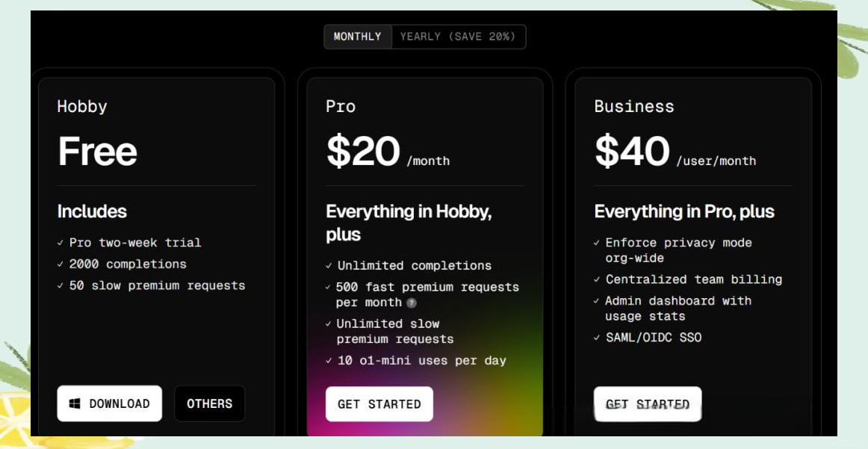Click the '$20' Pro price text
The height and width of the screenshot is (449, 868).
click(363, 151)
